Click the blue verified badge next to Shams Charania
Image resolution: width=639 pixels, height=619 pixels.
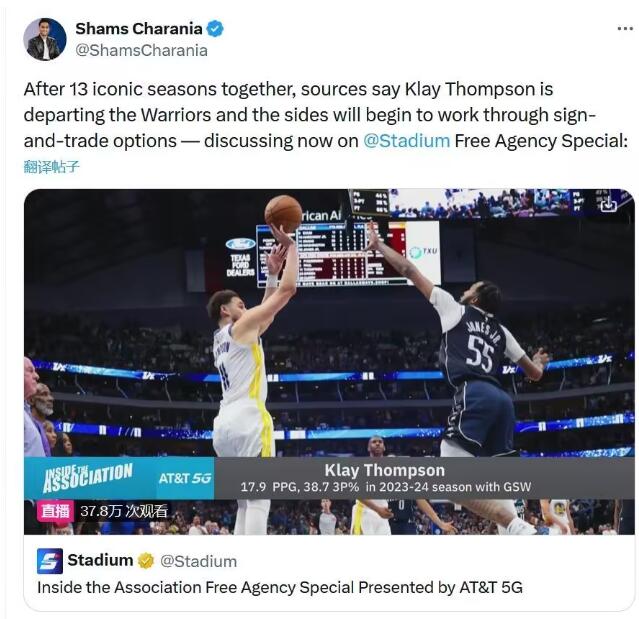(215, 29)
